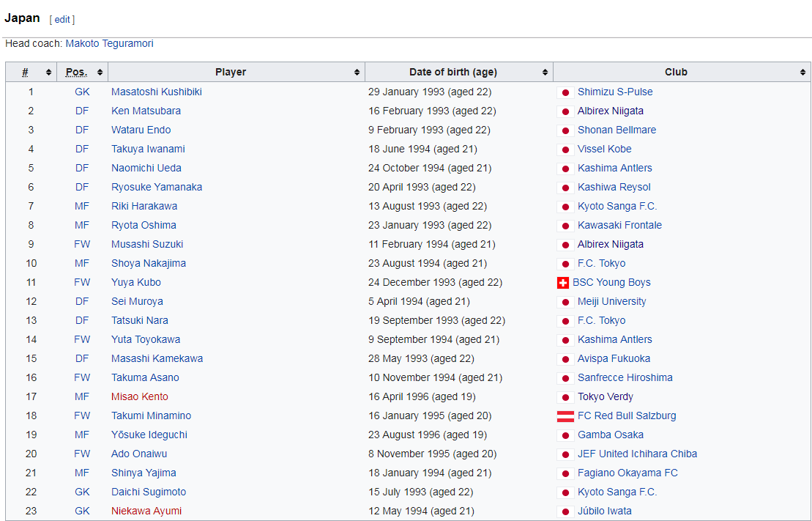
Task: Select date '16 January 1995 (aged 20)'
Action: pyautogui.click(x=430, y=415)
